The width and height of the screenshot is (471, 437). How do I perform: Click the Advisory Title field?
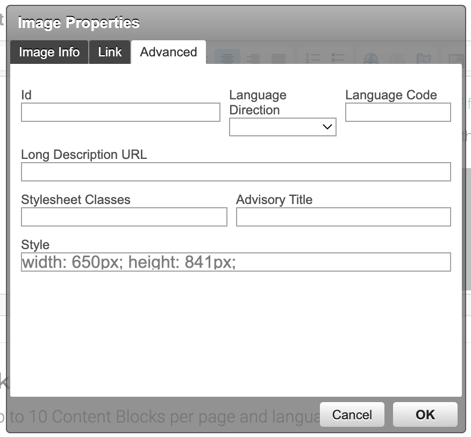point(343,217)
